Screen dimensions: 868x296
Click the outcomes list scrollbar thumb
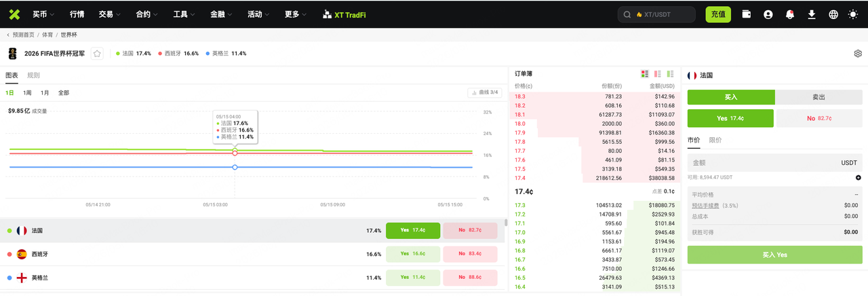(x=506, y=223)
